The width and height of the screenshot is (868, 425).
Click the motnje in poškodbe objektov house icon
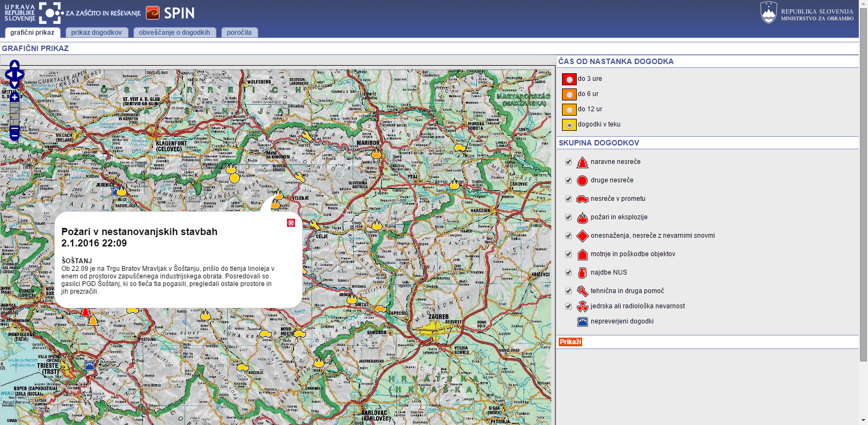tap(582, 255)
